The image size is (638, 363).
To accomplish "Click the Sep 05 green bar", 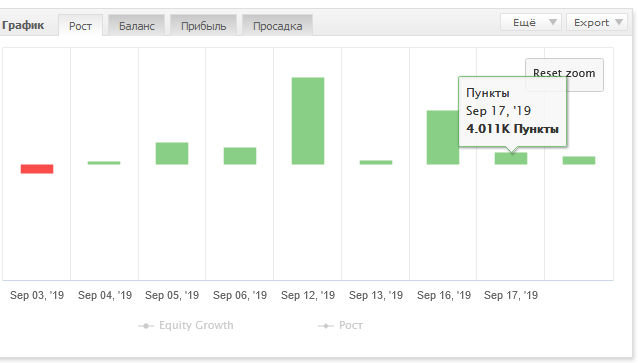I will [x=172, y=153].
